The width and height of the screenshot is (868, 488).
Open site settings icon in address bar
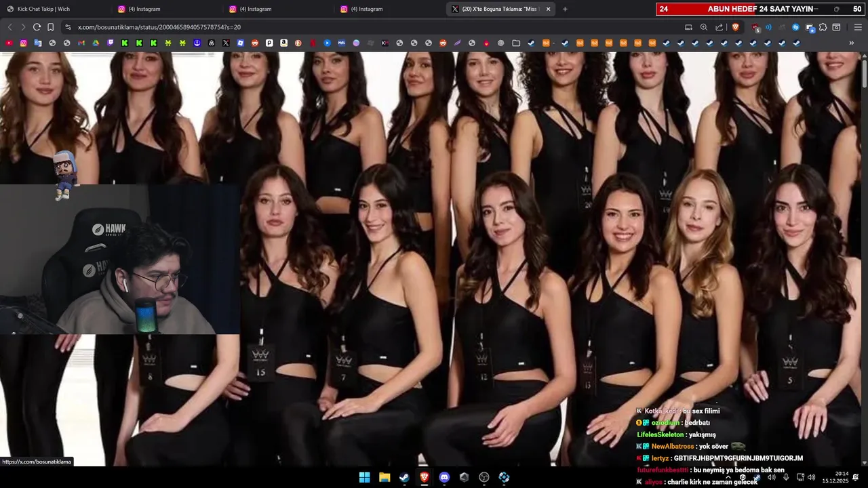tap(68, 27)
